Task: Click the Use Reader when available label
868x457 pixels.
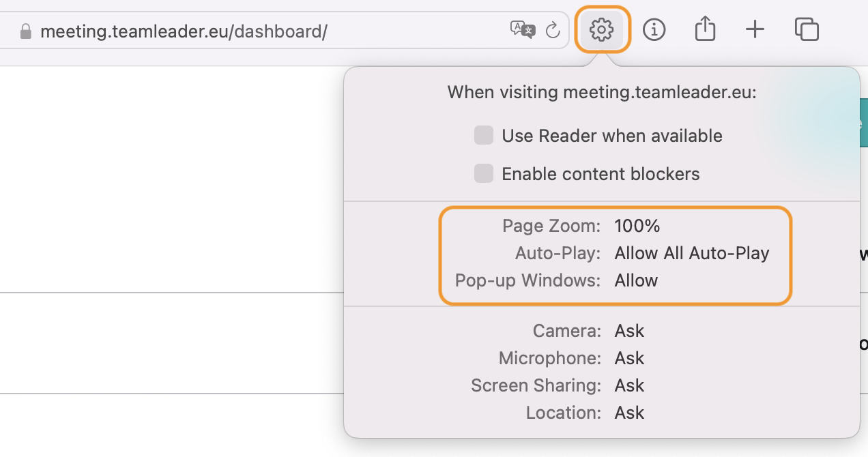Action: pos(612,136)
